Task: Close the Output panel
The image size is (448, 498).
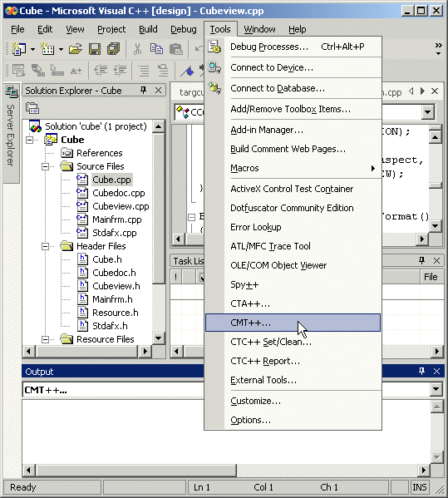Action: 436,371
